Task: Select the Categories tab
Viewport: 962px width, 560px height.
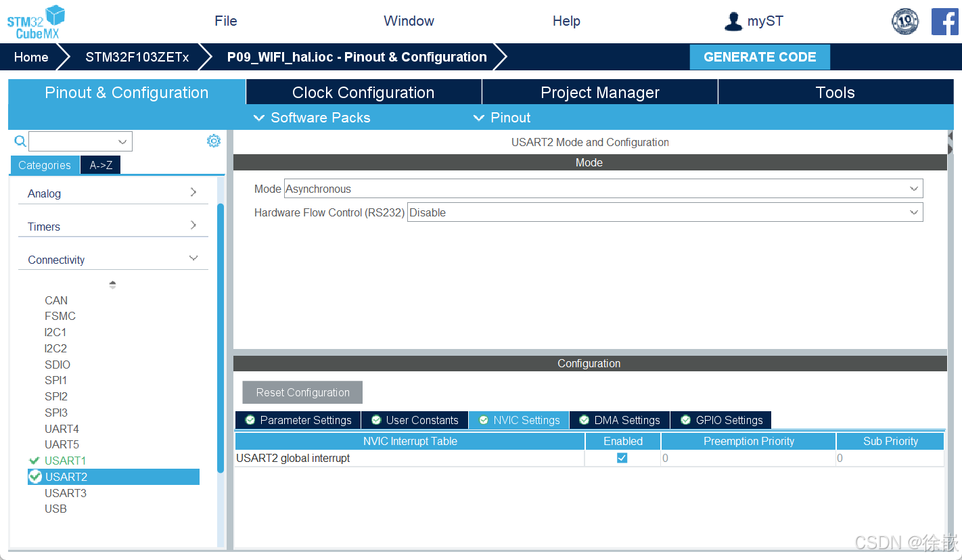Action: (x=45, y=165)
